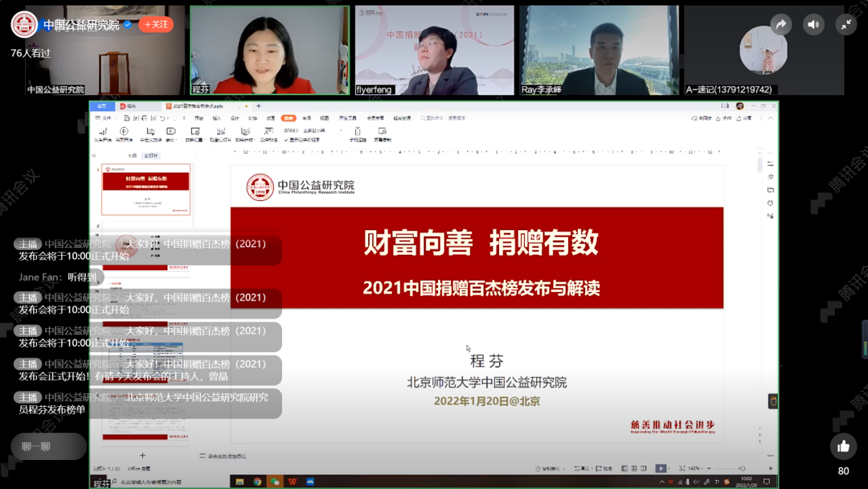
Task: Open WPS account avatar
Action: point(740,106)
